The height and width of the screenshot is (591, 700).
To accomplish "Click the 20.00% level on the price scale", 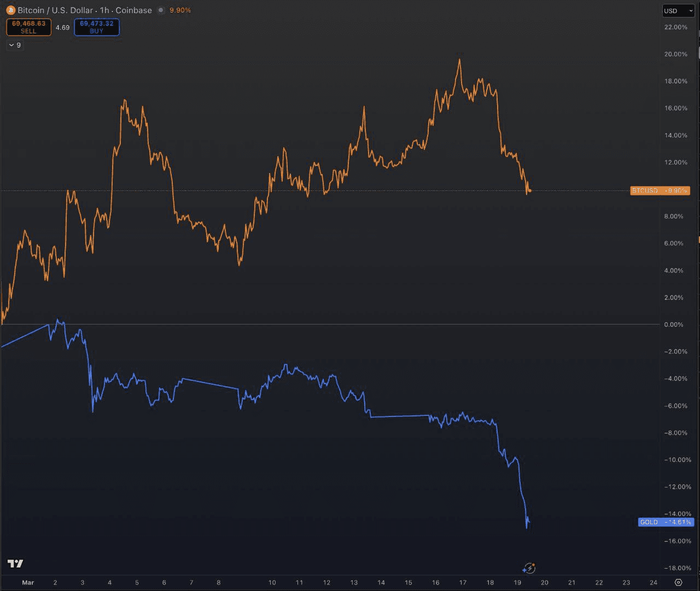I will click(675, 54).
